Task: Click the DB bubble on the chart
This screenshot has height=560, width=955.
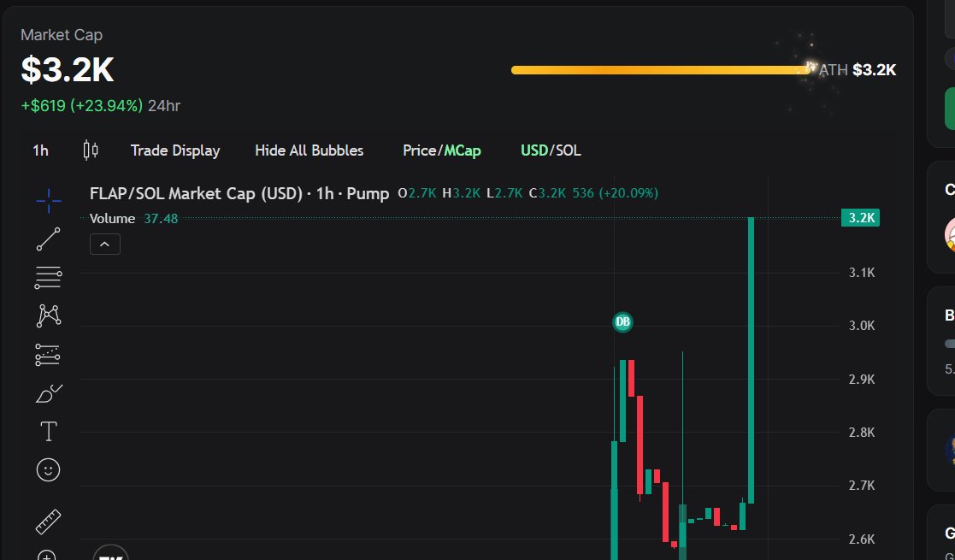Action: (622, 322)
